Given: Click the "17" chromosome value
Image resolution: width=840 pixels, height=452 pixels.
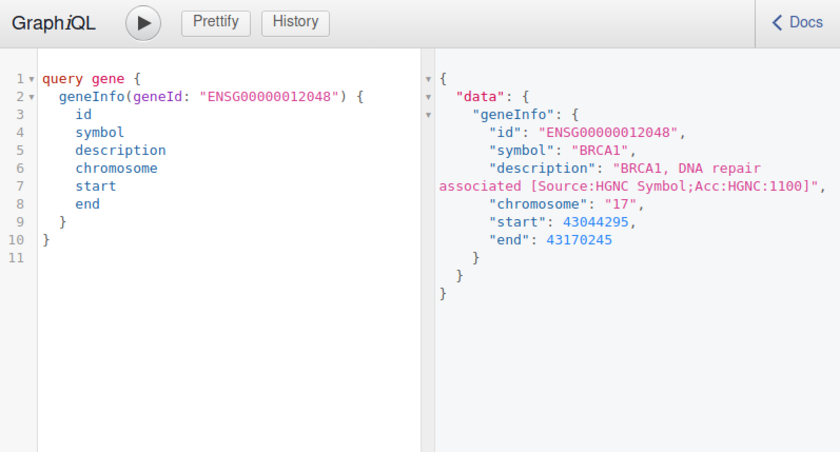Looking at the screenshot, I should (x=620, y=204).
